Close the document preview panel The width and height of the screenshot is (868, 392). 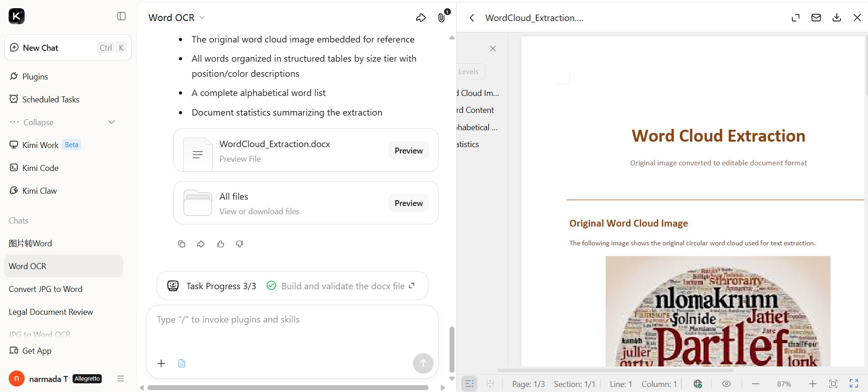pyautogui.click(x=857, y=18)
